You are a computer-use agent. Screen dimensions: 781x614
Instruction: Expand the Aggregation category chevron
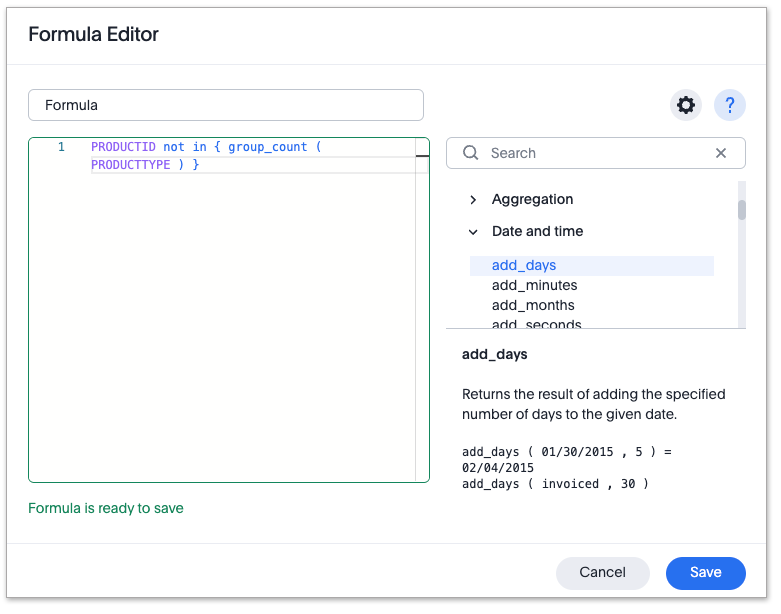[x=473, y=200]
